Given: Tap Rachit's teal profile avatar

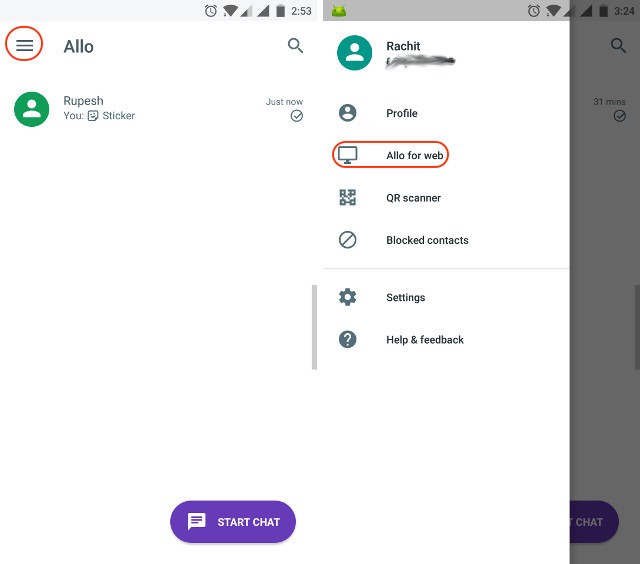Looking at the screenshot, I should (354, 53).
